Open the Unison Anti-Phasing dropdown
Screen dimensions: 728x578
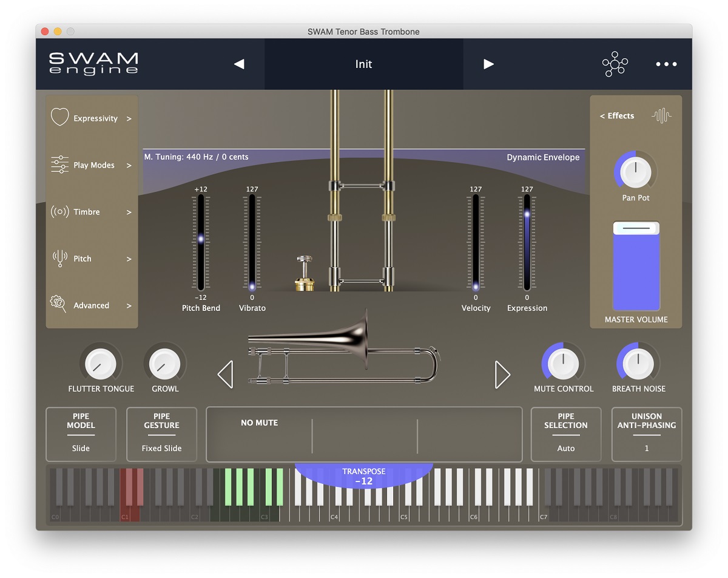(647, 434)
